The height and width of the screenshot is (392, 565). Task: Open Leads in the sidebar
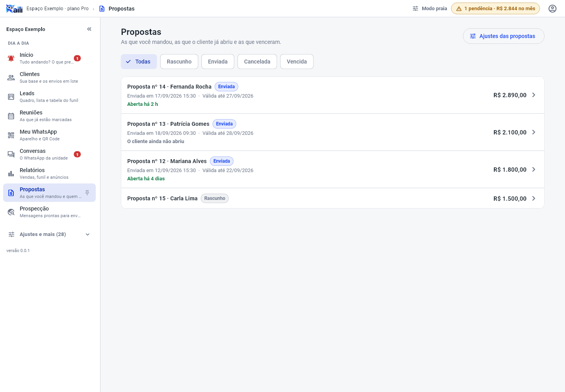49,97
